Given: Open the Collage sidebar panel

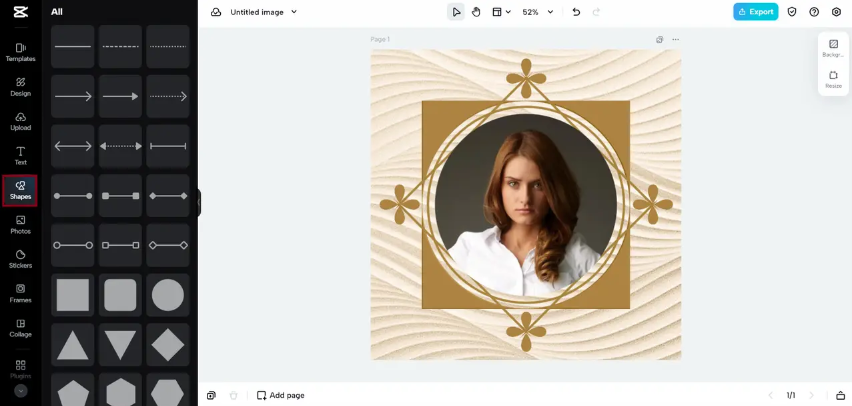Looking at the screenshot, I should [x=21, y=328].
